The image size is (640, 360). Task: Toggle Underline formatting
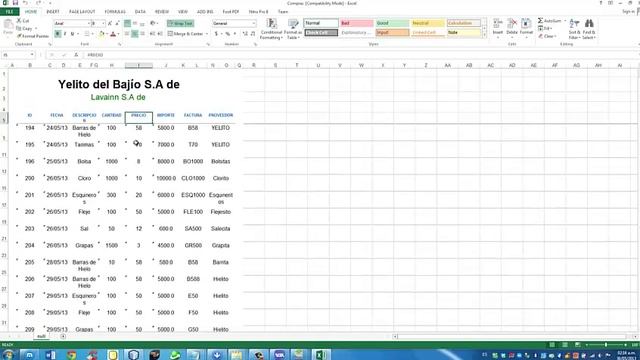(x=73, y=34)
